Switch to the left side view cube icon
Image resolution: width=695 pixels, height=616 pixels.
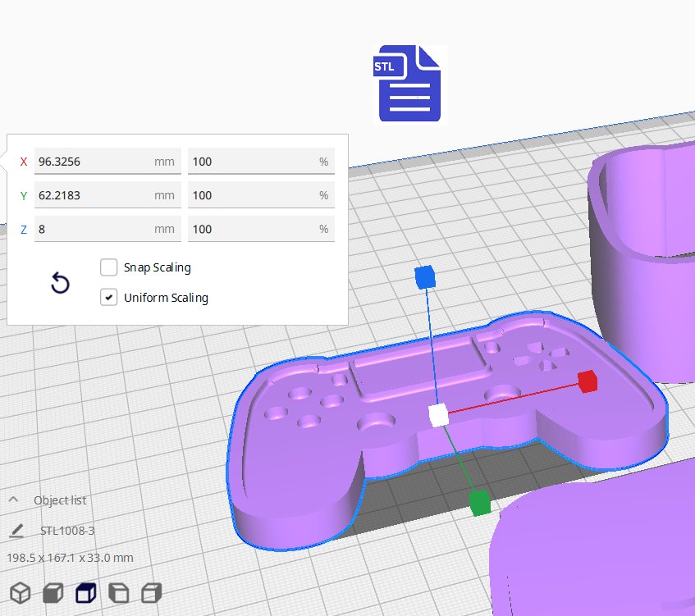coord(119,592)
